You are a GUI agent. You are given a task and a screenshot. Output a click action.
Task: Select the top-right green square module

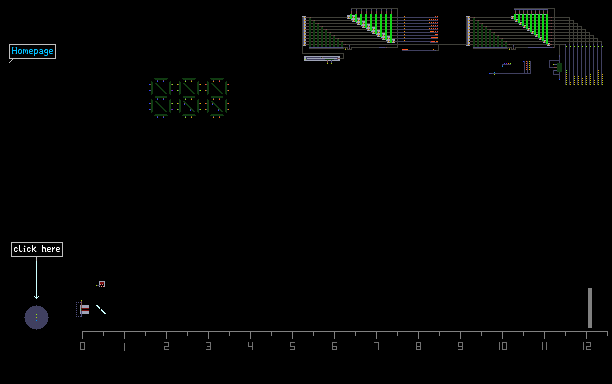(217, 87)
